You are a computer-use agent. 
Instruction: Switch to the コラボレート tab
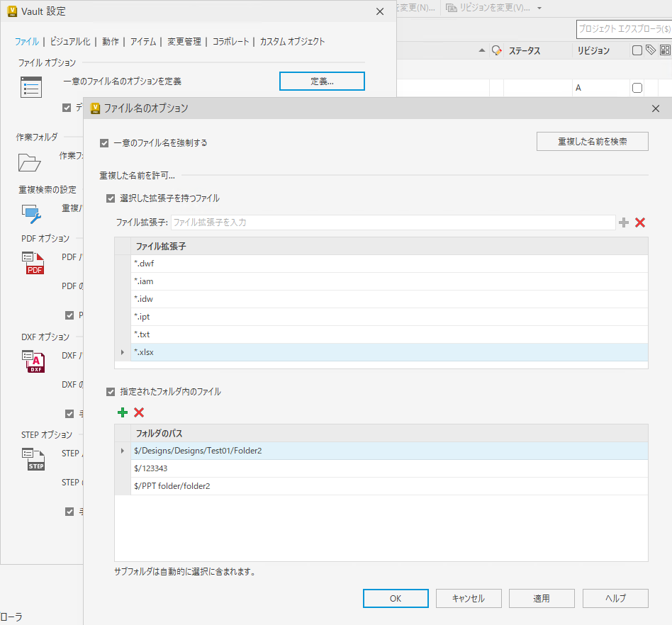[230, 42]
